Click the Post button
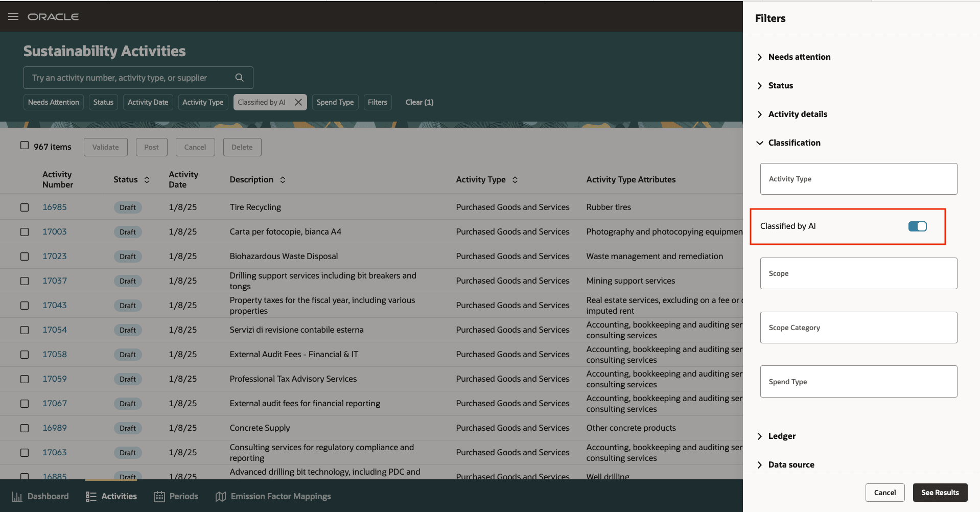This screenshot has height=512, width=980. coord(151,147)
